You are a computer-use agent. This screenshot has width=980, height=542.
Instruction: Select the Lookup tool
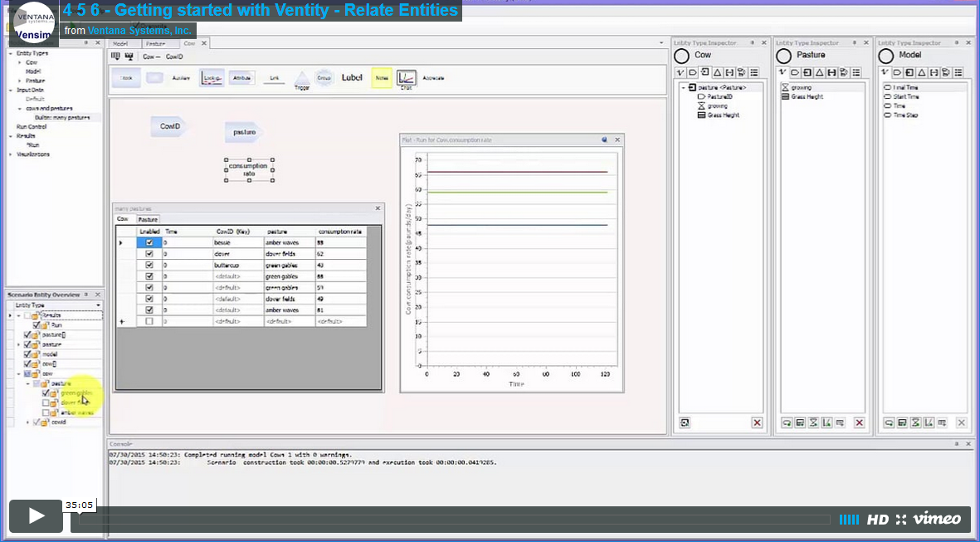pos(212,78)
